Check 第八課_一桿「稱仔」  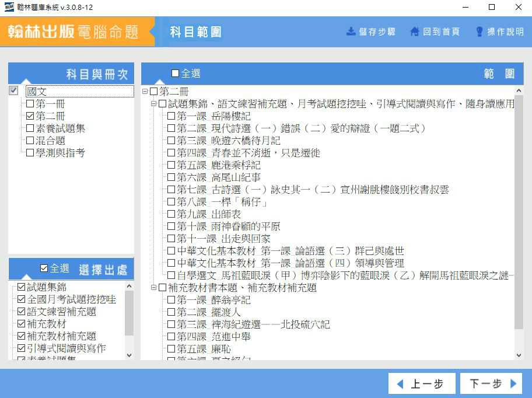pyautogui.click(x=171, y=202)
